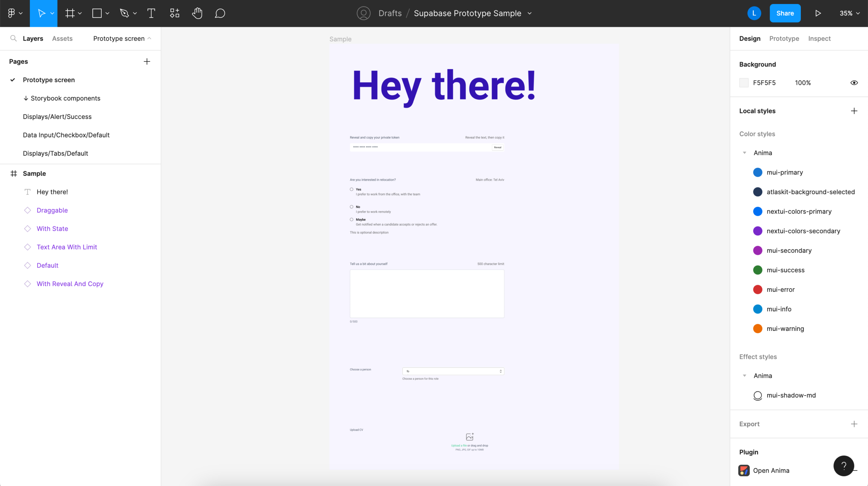Click the F5F5F5 background color swatch
This screenshot has width=868, height=486.
[744, 83]
